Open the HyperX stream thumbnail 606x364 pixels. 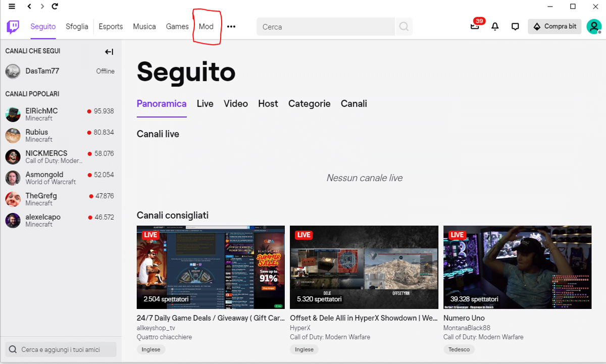tap(364, 267)
